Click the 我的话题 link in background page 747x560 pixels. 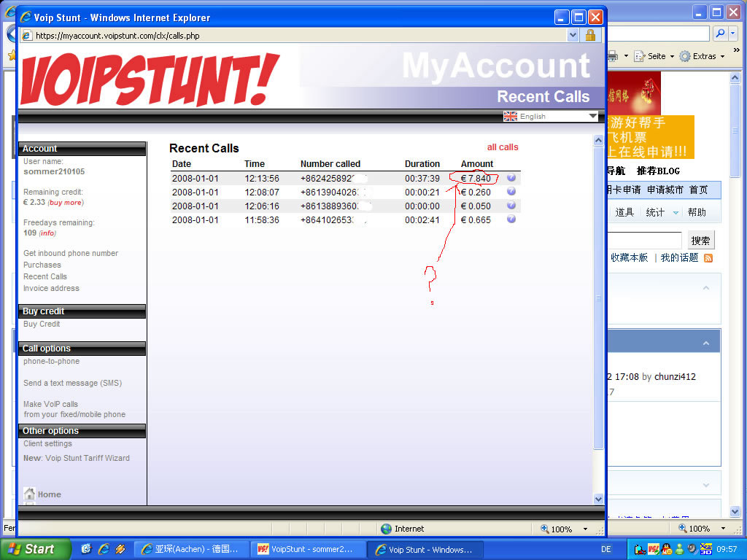(679, 257)
